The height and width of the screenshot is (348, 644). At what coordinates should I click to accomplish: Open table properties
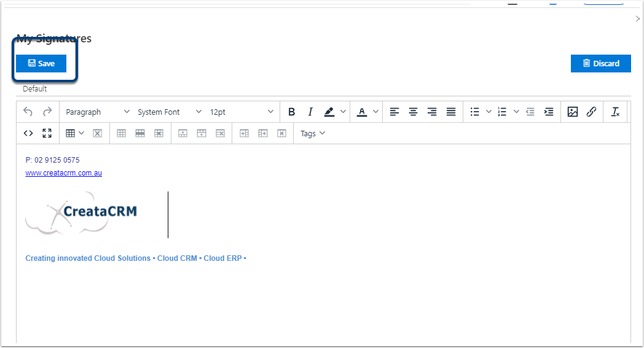click(x=121, y=133)
